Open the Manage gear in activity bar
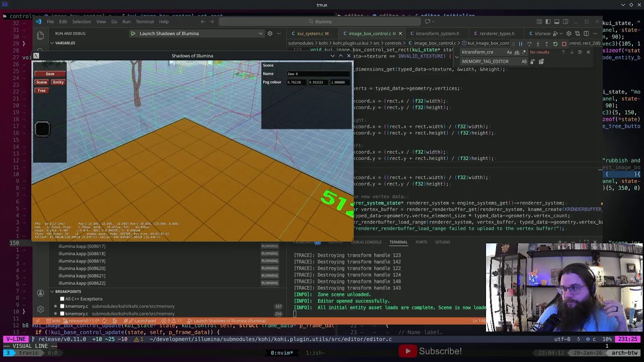The height and width of the screenshot is (362, 644). 40,309
